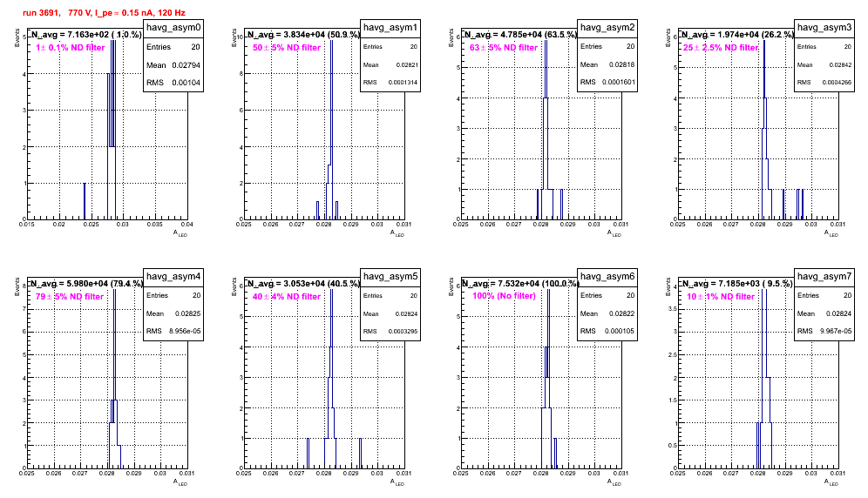Click Mean 0.02818 in havg_asym2 box

point(607,64)
